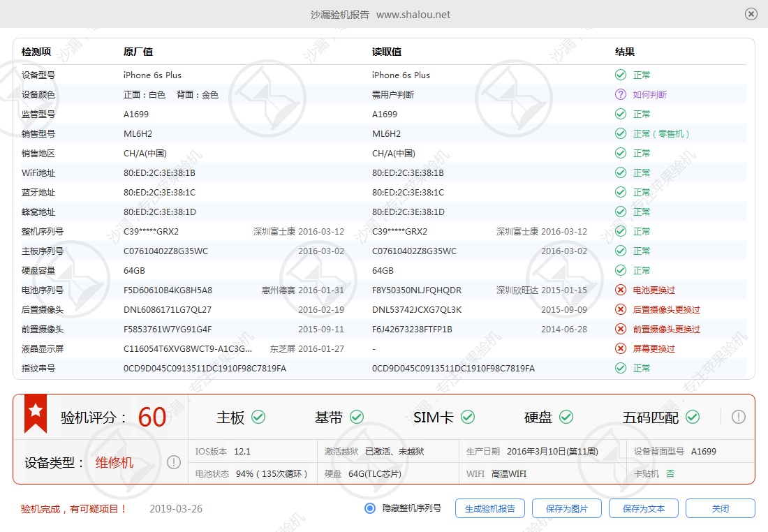The width and height of the screenshot is (768, 532).
Task: Click the title text www.shalou.net
Action: (x=413, y=15)
